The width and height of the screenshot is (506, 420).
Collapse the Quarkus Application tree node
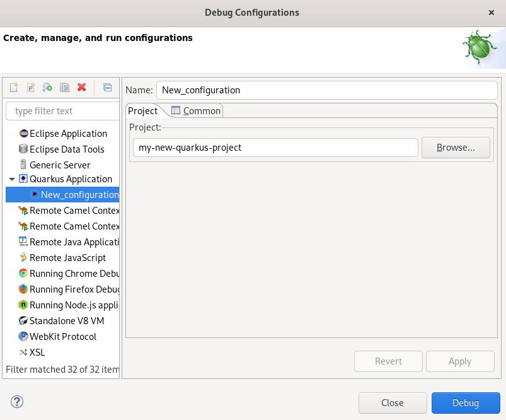pyautogui.click(x=12, y=178)
